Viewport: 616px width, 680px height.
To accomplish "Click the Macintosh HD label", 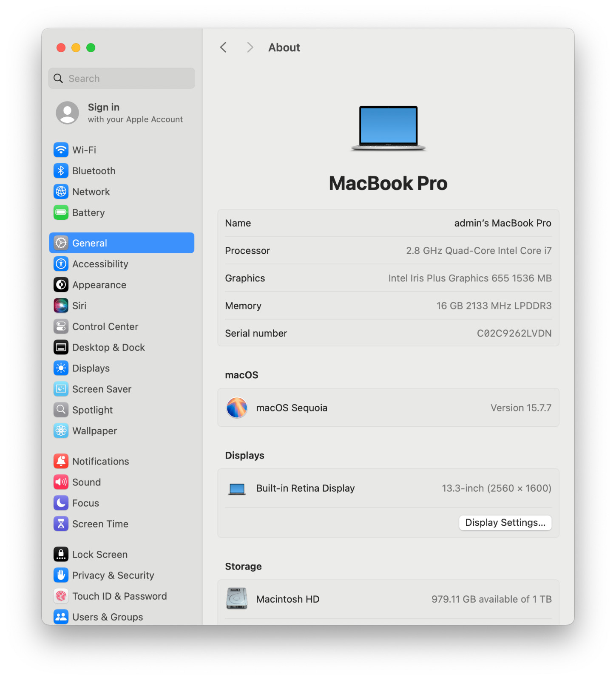I will pyautogui.click(x=288, y=599).
